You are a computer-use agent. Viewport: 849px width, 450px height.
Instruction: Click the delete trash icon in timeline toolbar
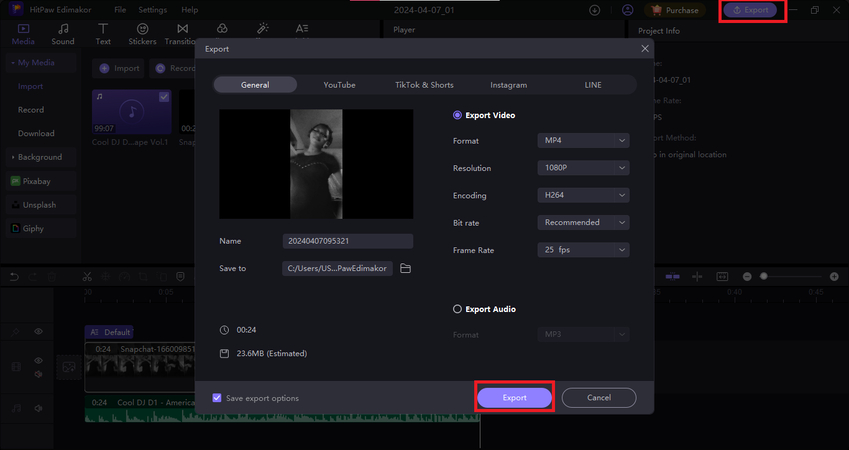(52, 277)
